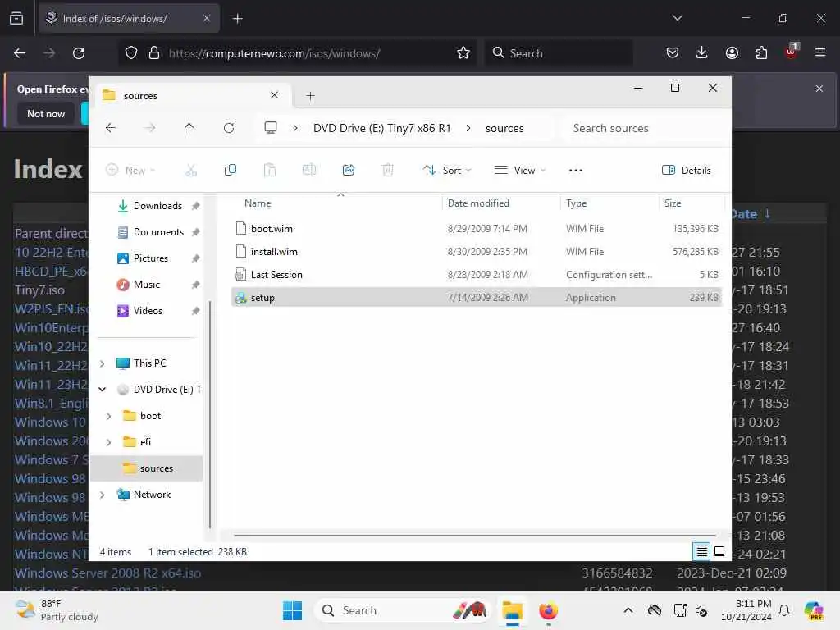Viewport: 840px width, 630px height.
Task: Dismiss the Firefox notification bar
Action: 819,89
